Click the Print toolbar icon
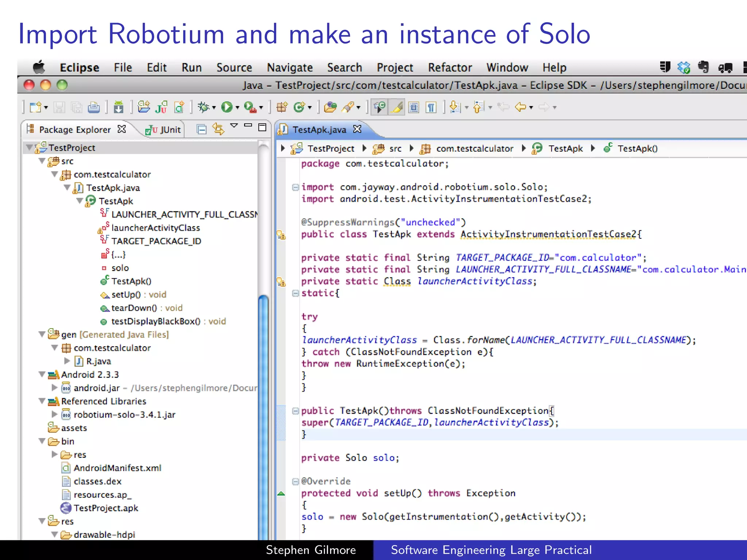 [x=94, y=107]
